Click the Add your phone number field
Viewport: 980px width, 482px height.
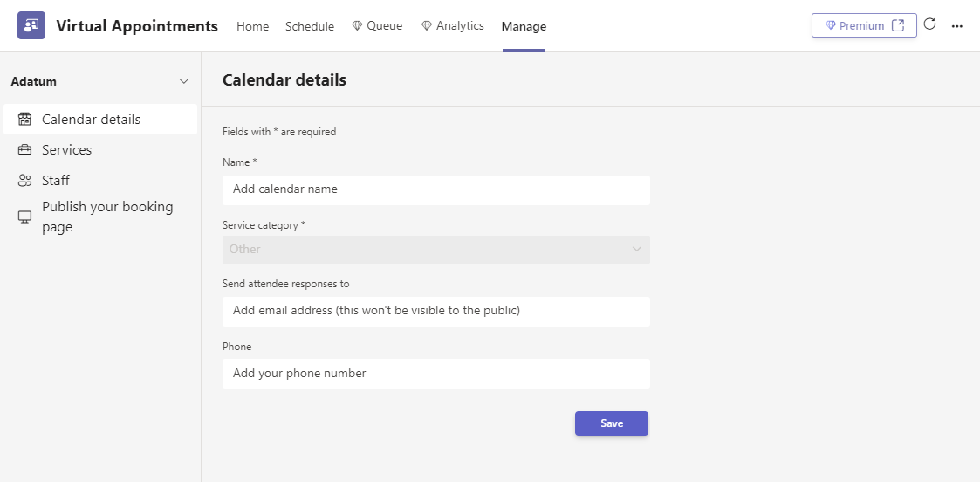436,374
